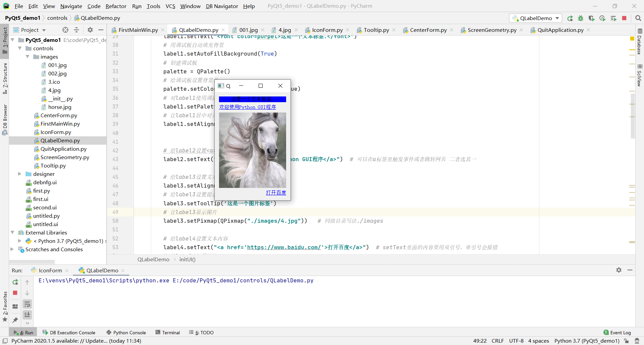Expand Scratches and Consoles
This screenshot has height=345, width=644.
(12, 249)
